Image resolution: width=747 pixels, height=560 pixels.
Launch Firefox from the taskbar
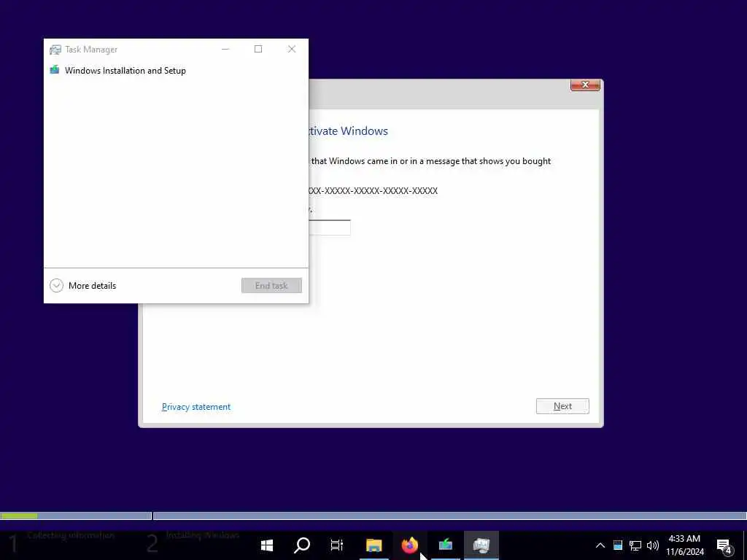point(410,545)
